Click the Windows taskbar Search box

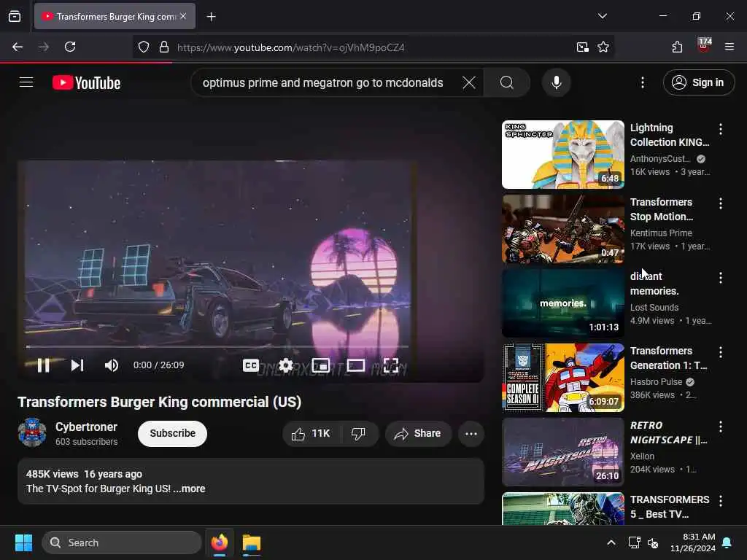click(122, 542)
